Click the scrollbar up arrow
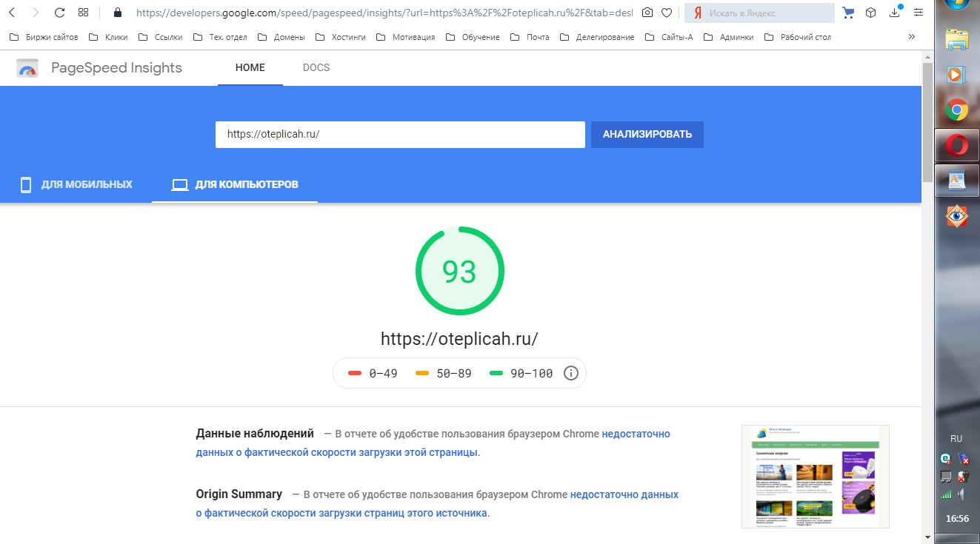 tap(927, 56)
